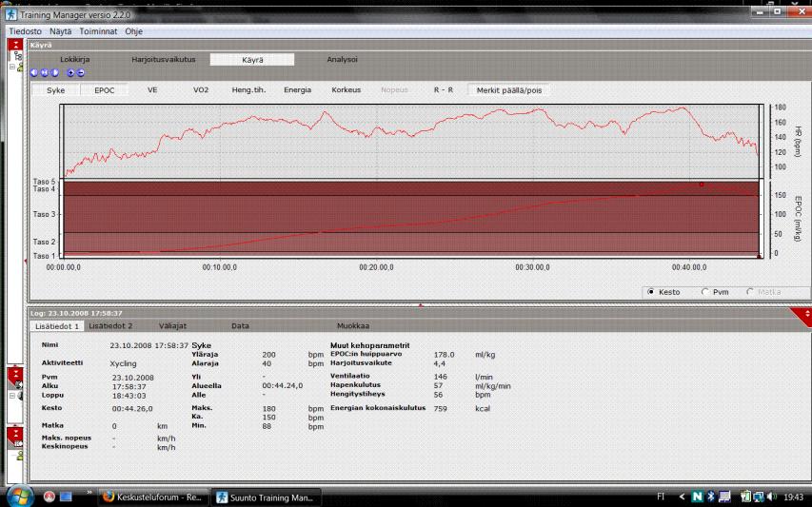
Task: Toggle the Syke heart rate curve
Action: coord(55,89)
